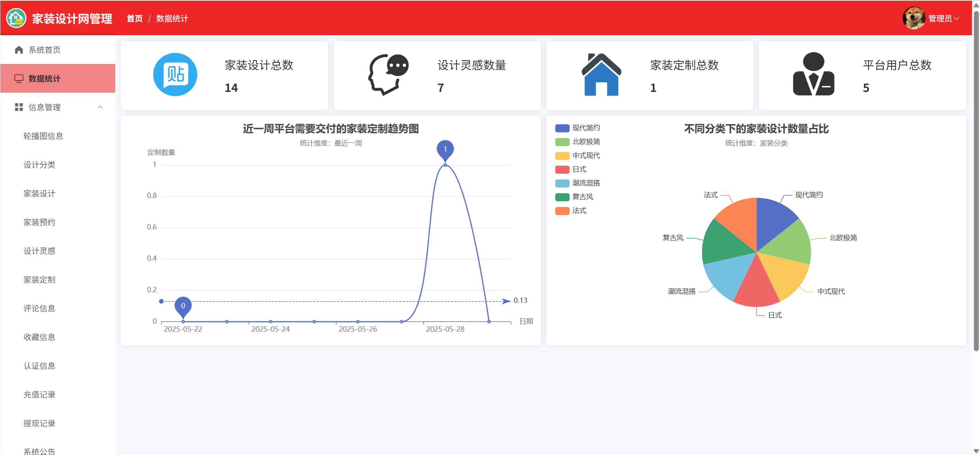The width and height of the screenshot is (980, 455).
Task: Click the grid icon beside 信息管理
Action: click(x=19, y=107)
